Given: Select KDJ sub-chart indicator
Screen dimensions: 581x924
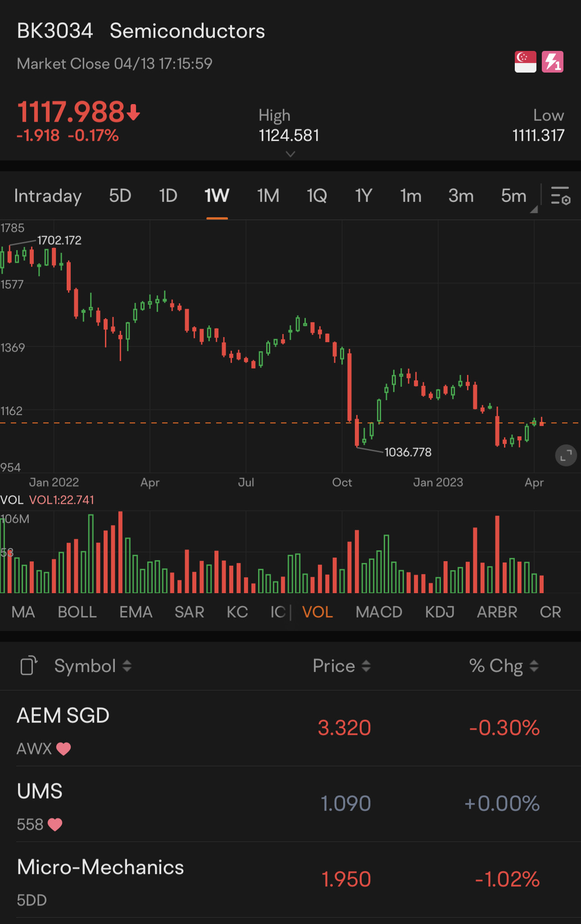Looking at the screenshot, I should [x=440, y=612].
